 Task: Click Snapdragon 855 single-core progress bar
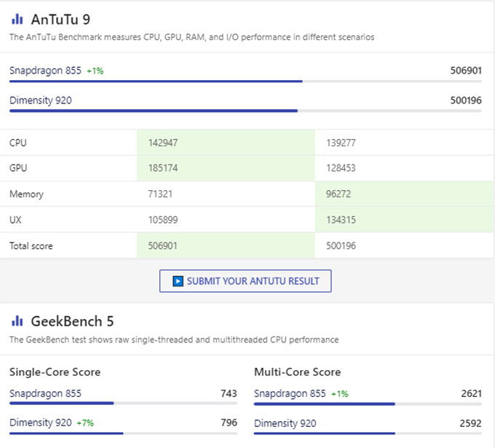(x=123, y=403)
